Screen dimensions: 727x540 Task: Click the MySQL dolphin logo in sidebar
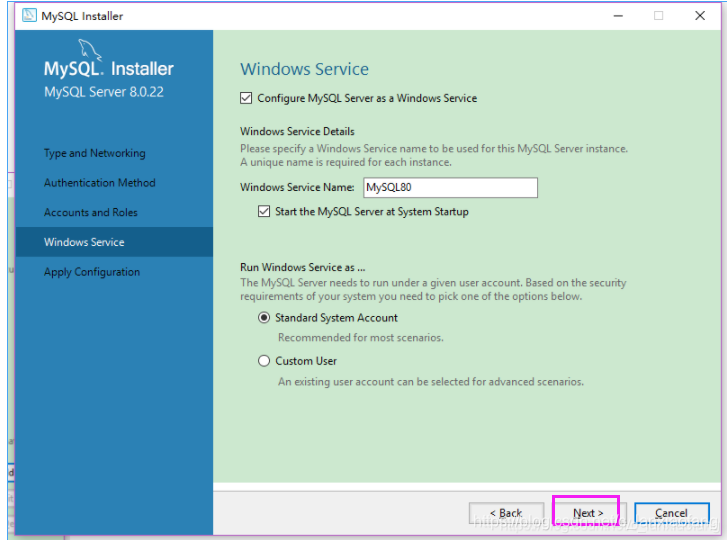pyautogui.click(x=89, y=50)
